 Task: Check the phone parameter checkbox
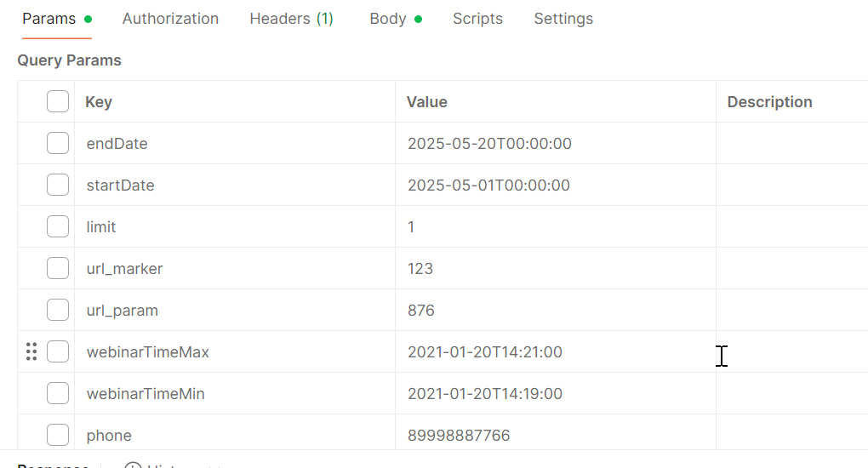click(x=58, y=435)
